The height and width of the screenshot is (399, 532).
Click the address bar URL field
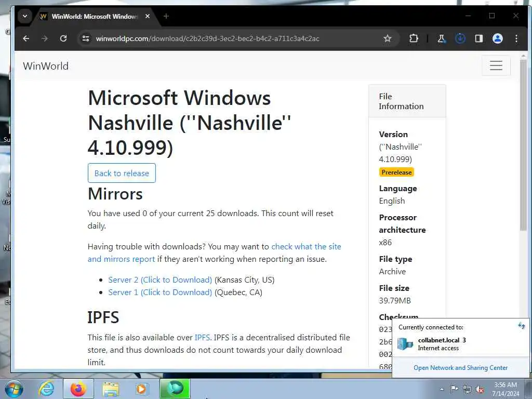pos(237,38)
